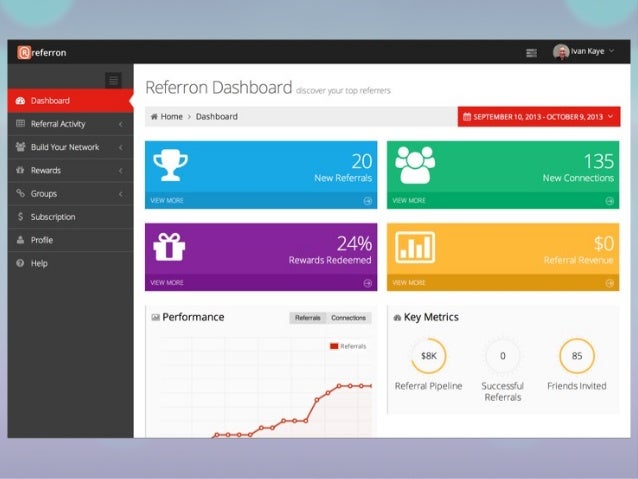Expand the Ivan Kaye user dropdown arrow
The image size is (638, 479).
[611, 51]
